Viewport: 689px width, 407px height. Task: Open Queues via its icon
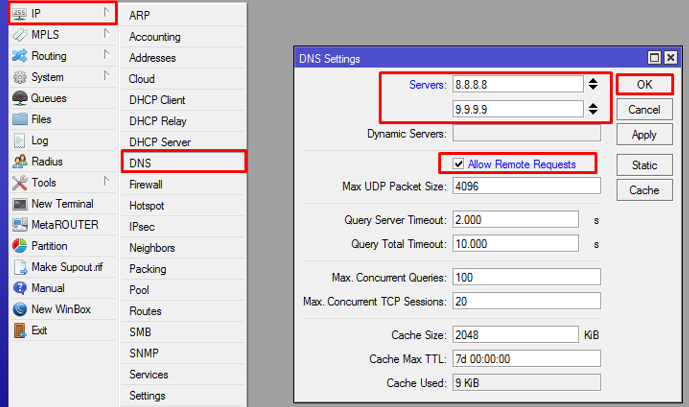(x=20, y=98)
